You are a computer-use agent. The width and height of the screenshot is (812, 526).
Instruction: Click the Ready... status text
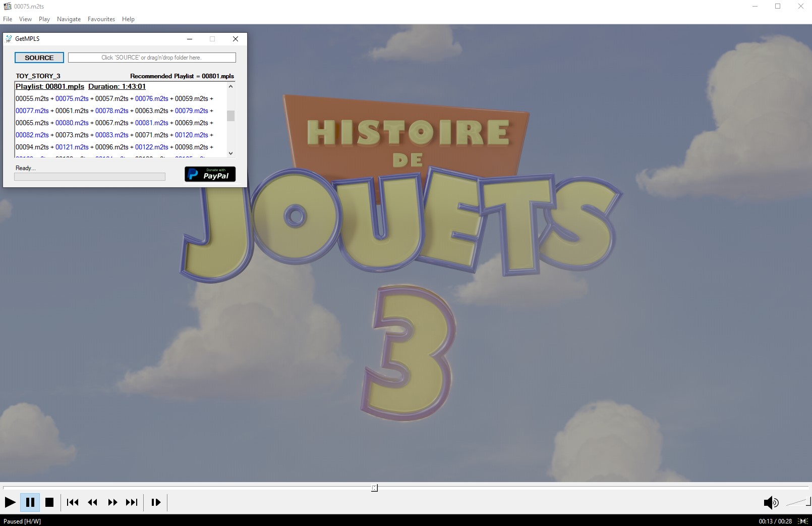(26, 168)
